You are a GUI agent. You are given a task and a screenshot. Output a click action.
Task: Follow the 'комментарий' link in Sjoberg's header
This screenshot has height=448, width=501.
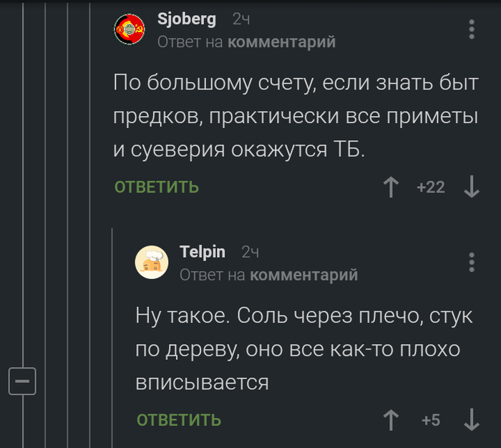coord(281,43)
